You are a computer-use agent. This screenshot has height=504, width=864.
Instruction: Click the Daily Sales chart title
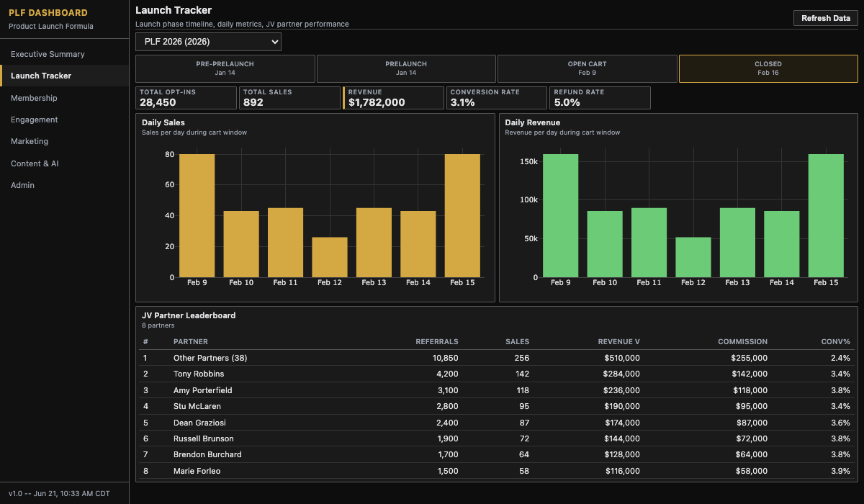(x=163, y=122)
